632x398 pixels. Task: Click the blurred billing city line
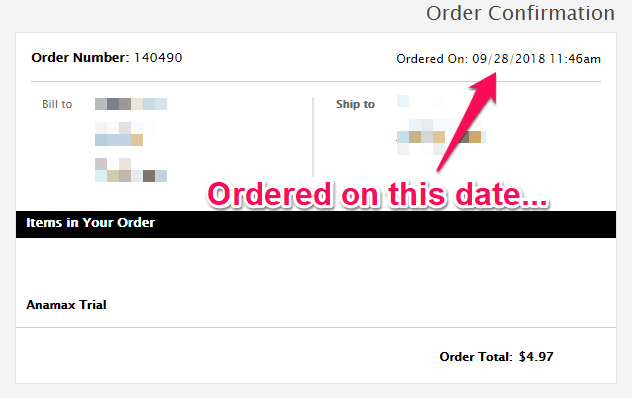[131, 170]
